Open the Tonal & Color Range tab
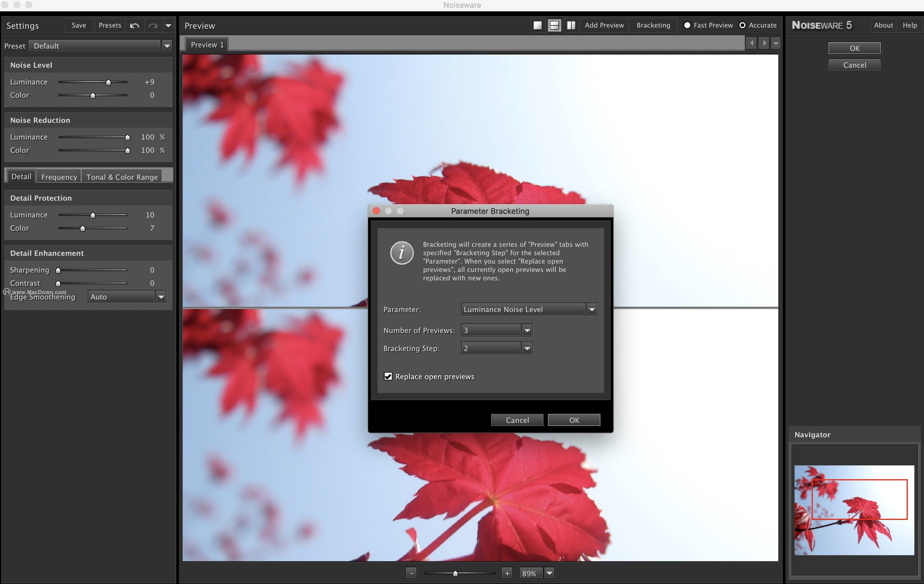Viewport: 924px width, 584px height. pyautogui.click(x=122, y=177)
